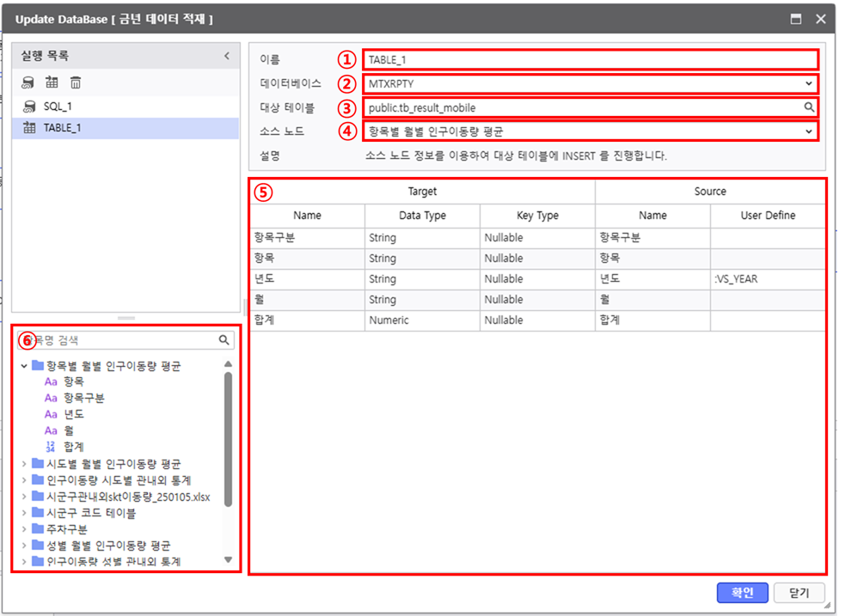Select SQL_1 in the execution list

(57, 106)
